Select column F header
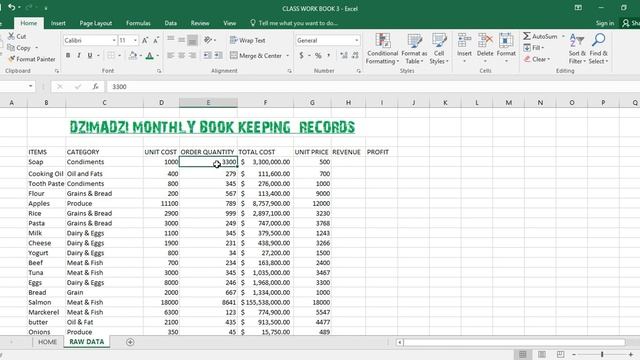640x360 pixels. click(x=265, y=102)
